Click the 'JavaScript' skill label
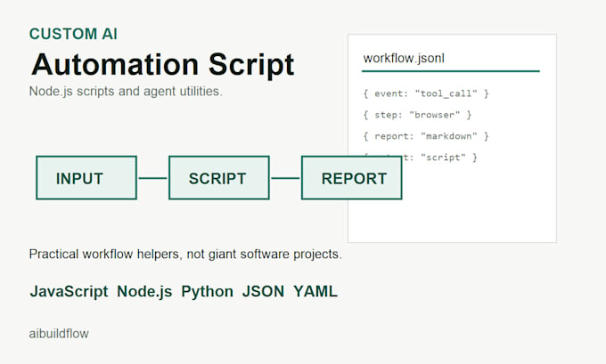Viewport: 606px width, 364px height. click(69, 291)
